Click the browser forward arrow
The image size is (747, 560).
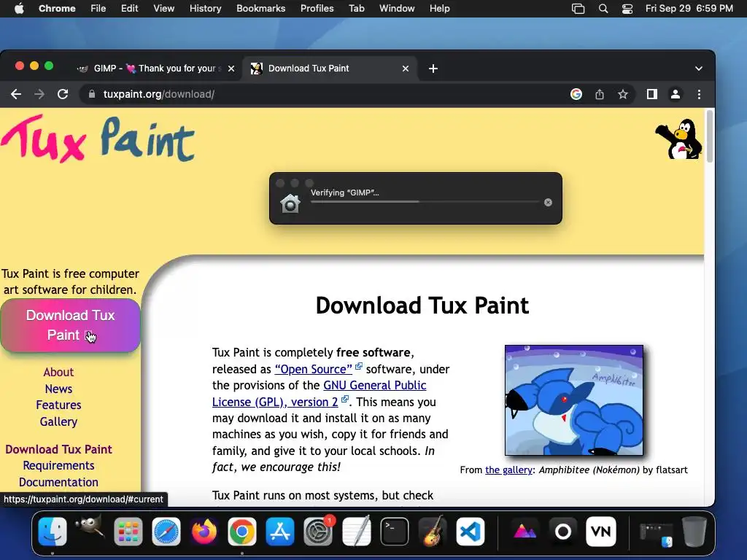click(x=39, y=94)
